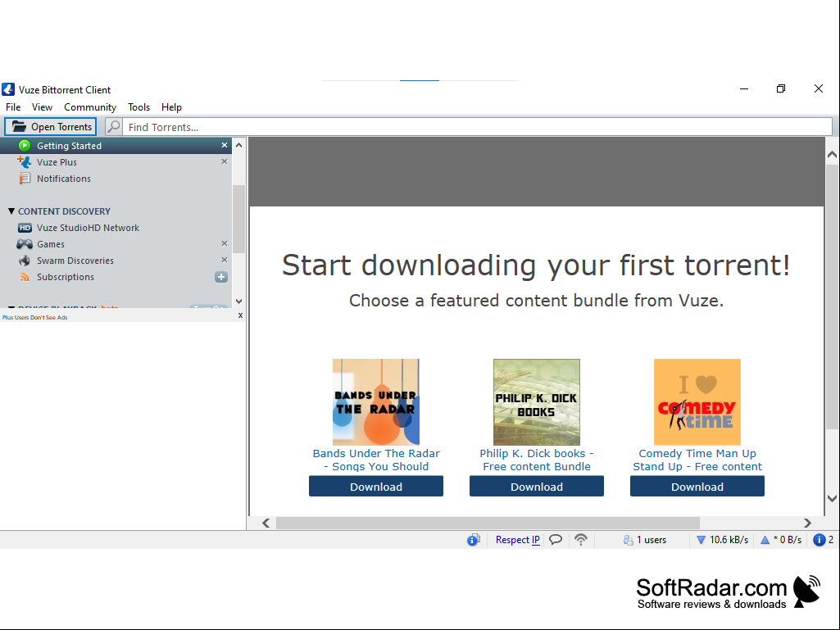Collapse the CONTENT DISCOVERY section
The height and width of the screenshot is (630, 840).
11,211
